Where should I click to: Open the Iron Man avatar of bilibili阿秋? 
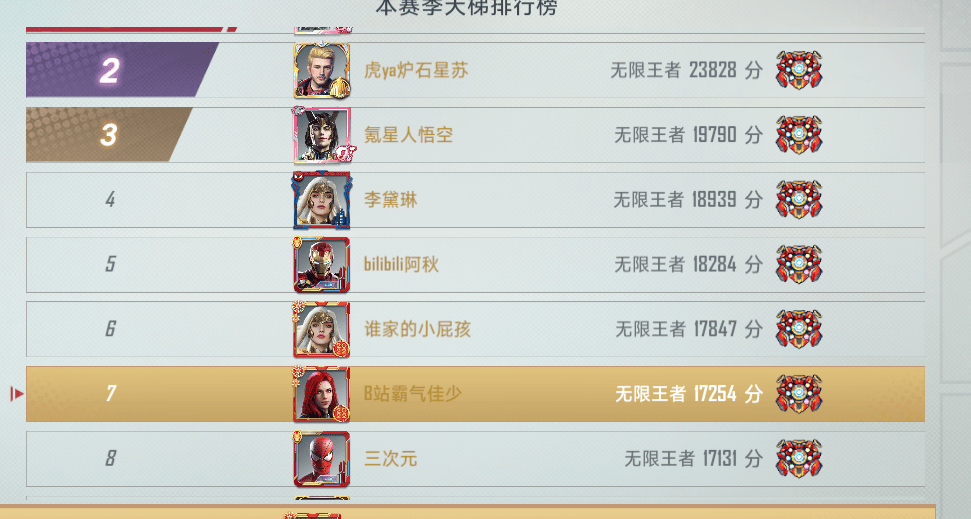322,264
